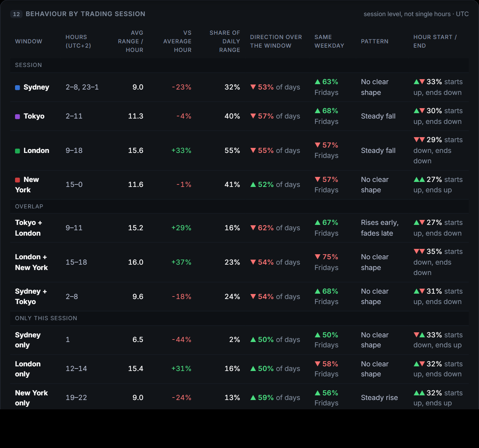Select the Tokyo + London row name
479x448 pixels.
(x=29, y=228)
